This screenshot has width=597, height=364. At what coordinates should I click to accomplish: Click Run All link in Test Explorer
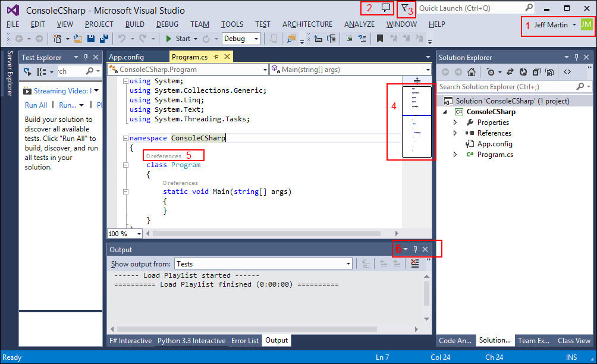click(36, 105)
